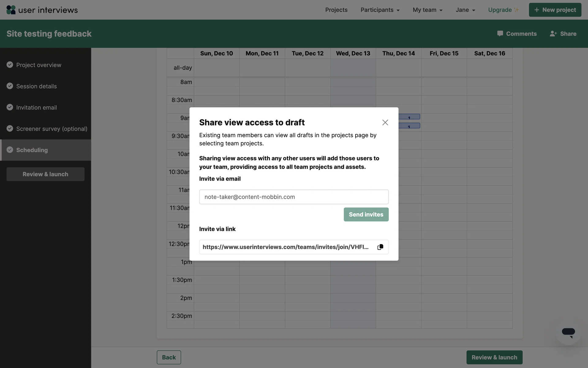This screenshot has width=588, height=368.
Task: Open the chat support widget
Action: [x=568, y=332]
